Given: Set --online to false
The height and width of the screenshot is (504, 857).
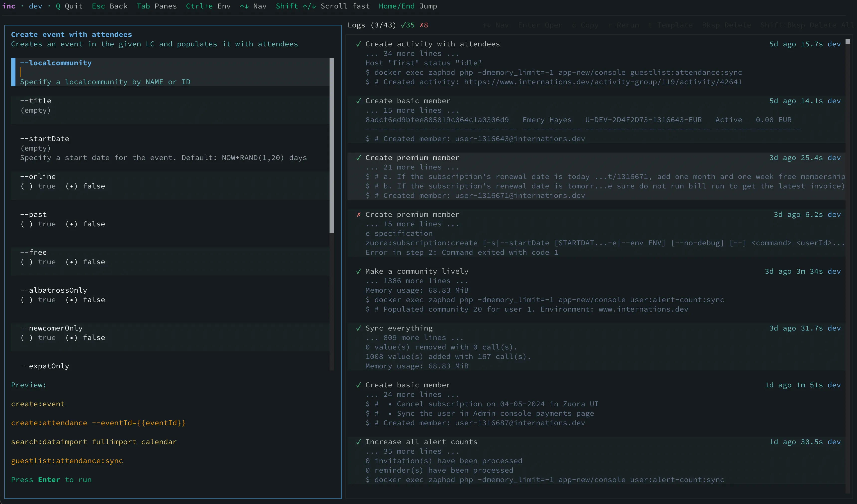Looking at the screenshot, I should coord(85,186).
